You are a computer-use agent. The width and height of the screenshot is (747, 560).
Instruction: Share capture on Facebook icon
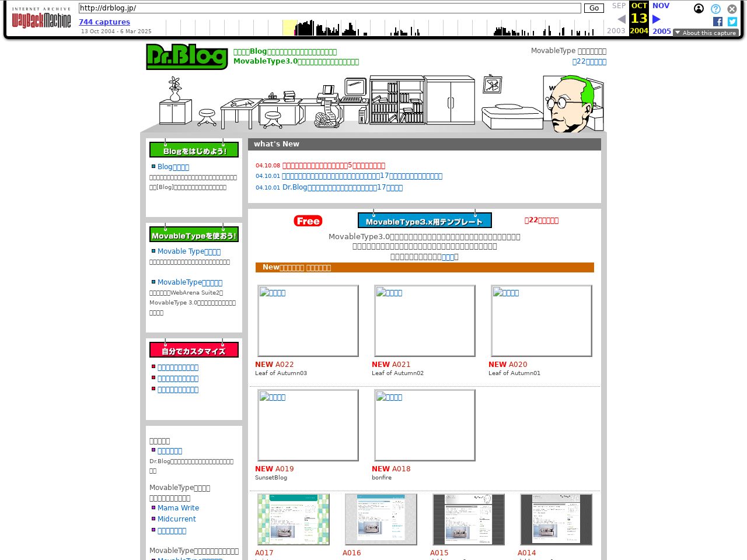click(x=718, y=22)
